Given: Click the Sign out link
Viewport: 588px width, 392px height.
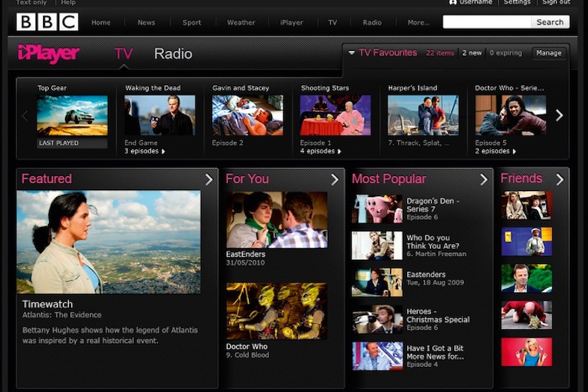Looking at the screenshot, I should [556, 2].
